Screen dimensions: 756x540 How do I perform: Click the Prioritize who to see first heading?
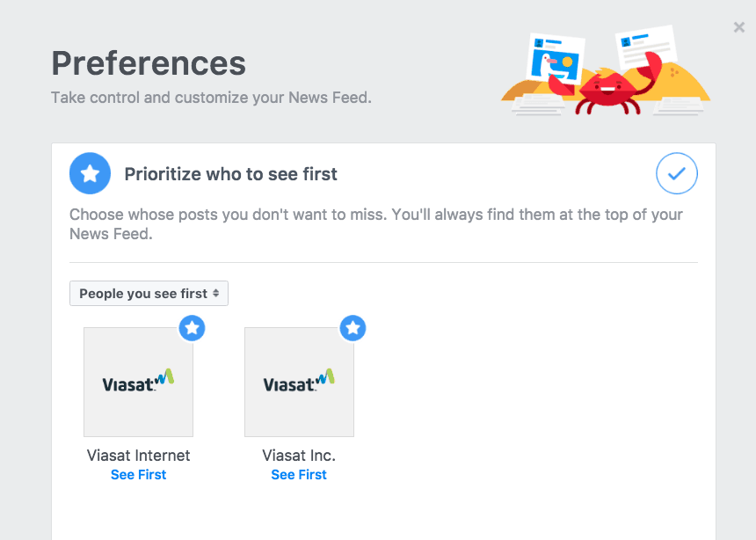(231, 174)
